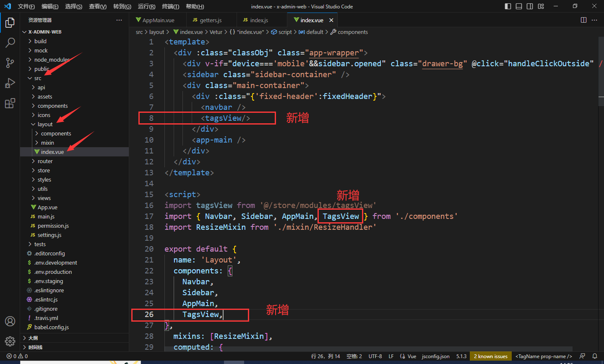Open the Source Control view

point(10,63)
